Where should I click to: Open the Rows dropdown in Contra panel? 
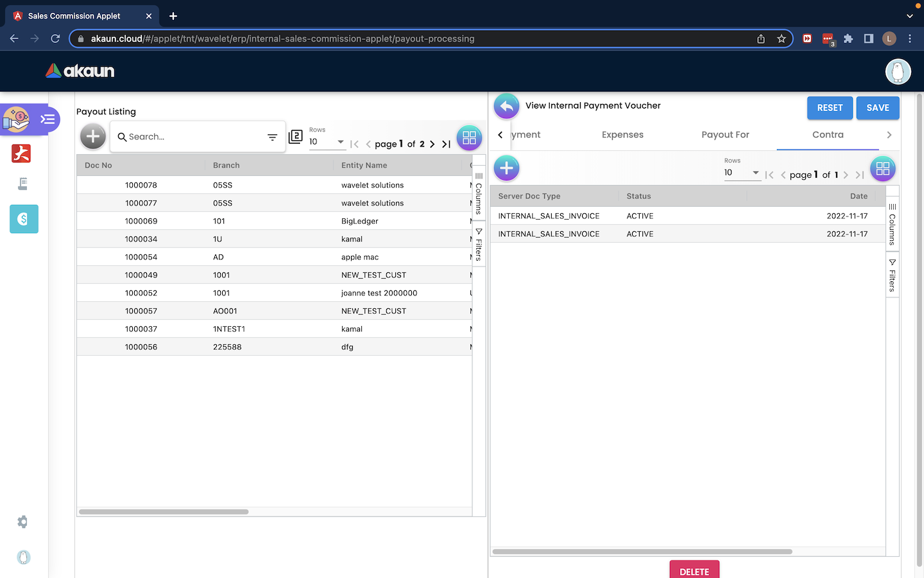pos(742,173)
